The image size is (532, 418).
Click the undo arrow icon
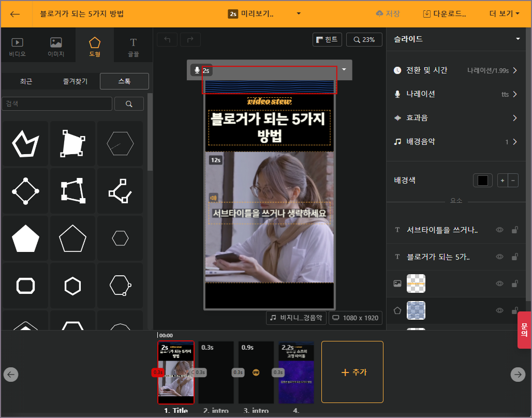coord(167,39)
